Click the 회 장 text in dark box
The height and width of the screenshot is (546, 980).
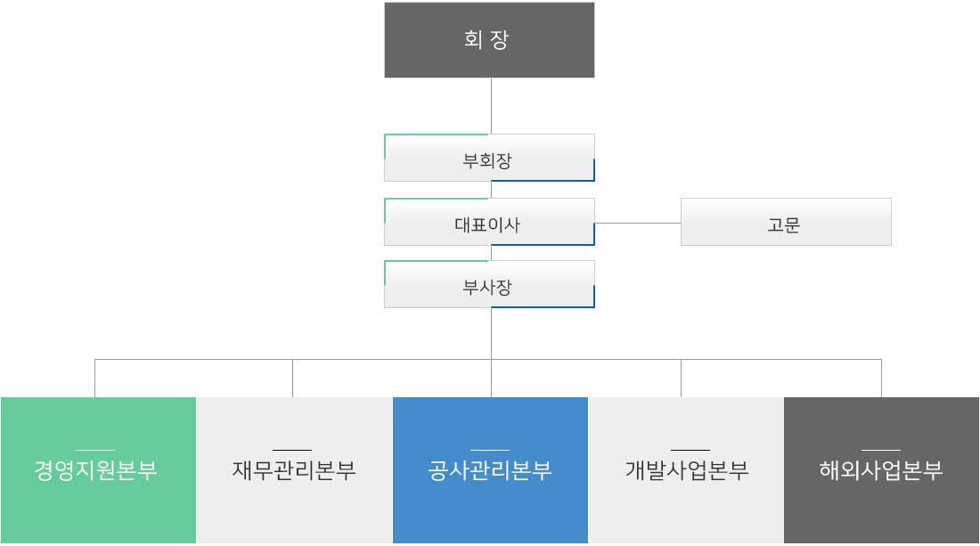point(486,39)
